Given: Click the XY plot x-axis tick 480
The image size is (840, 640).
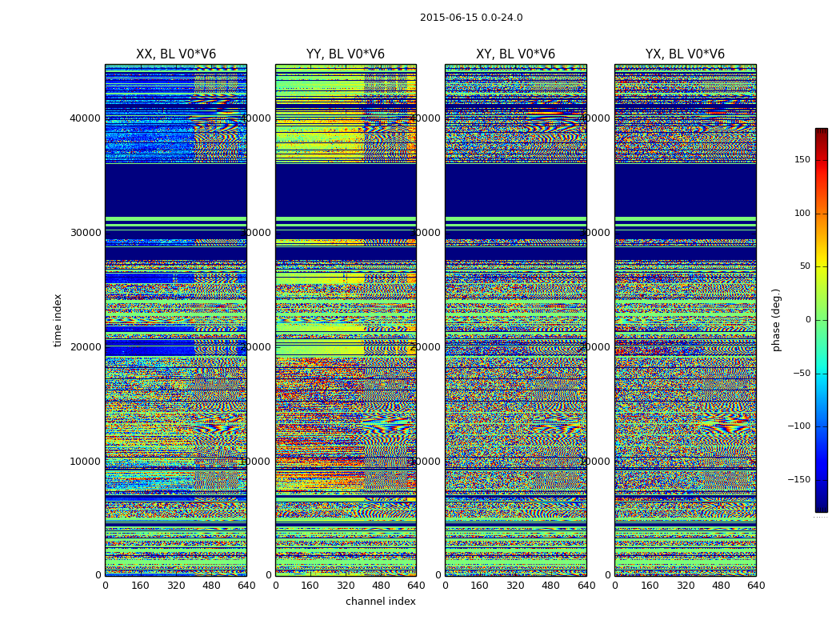Looking at the screenshot, I should coord(550,586).
